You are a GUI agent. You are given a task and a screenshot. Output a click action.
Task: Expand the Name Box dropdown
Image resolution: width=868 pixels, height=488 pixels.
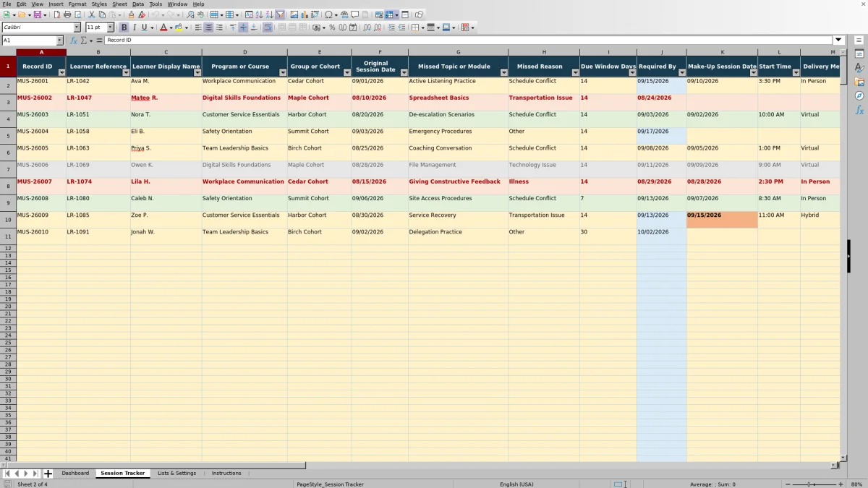click(60, 40)
